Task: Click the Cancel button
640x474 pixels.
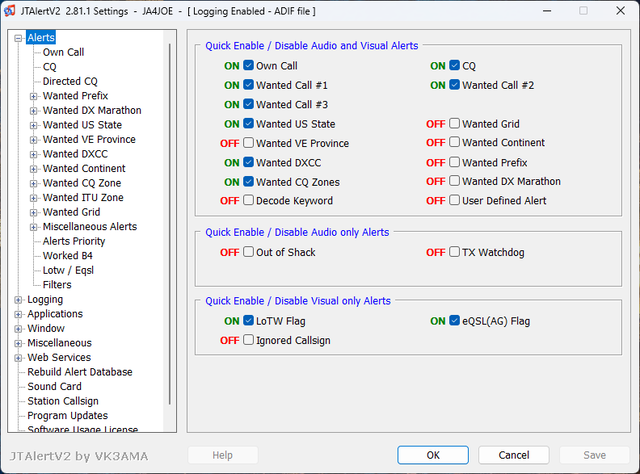Action: click(x=514, y=455)
